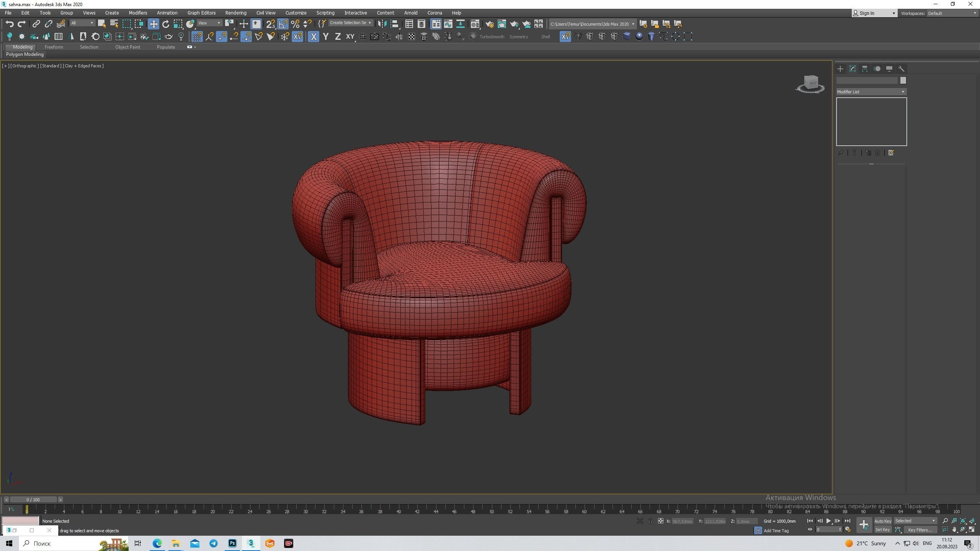Click the object color swatch in Modify panel
The height and width of the screenshot is (551, 980).
tap(903, 80)
